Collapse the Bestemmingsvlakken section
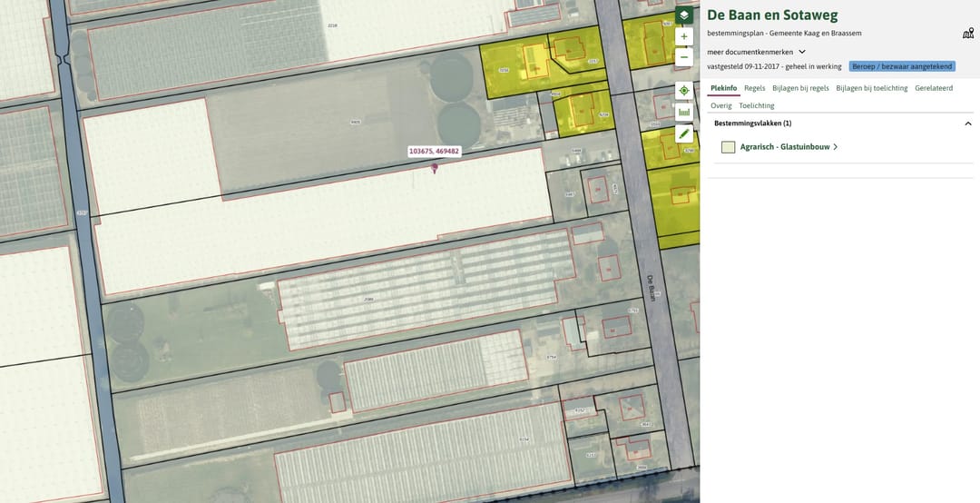This screenshot has width=980, height=503. coord(968,123)
